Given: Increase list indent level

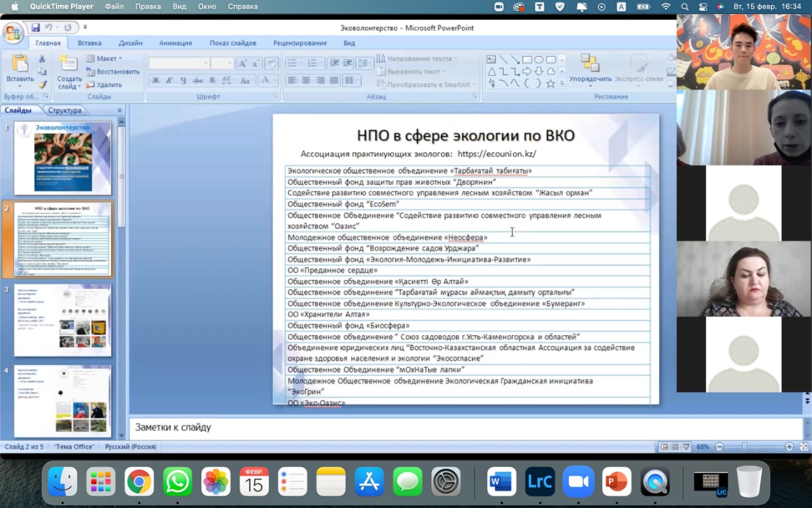Looking at the screenshot, I should pyautogui.click(x=347, y=63).
